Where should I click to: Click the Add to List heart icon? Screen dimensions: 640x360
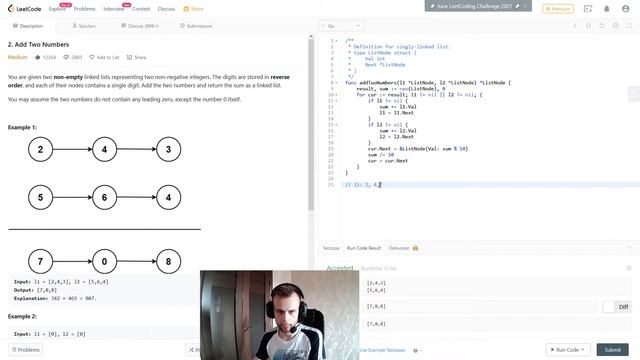point(92,57)
